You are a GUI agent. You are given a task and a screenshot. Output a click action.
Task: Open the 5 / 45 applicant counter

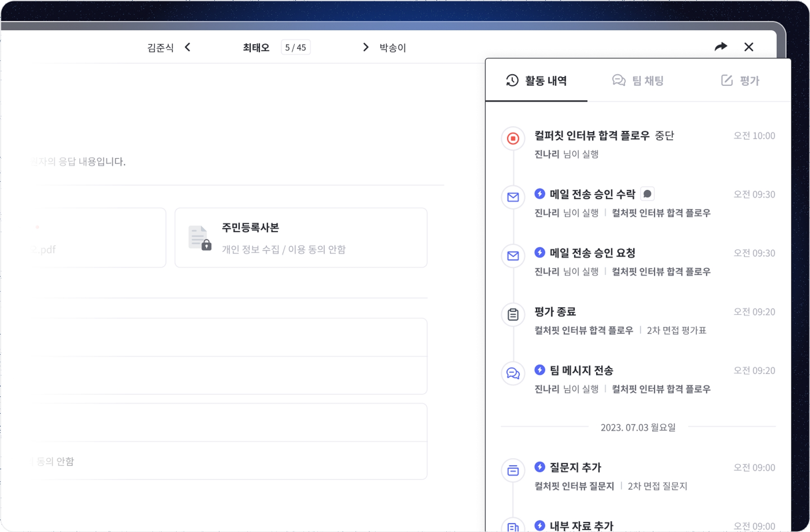pyautogui.click(x=295, y=47)
